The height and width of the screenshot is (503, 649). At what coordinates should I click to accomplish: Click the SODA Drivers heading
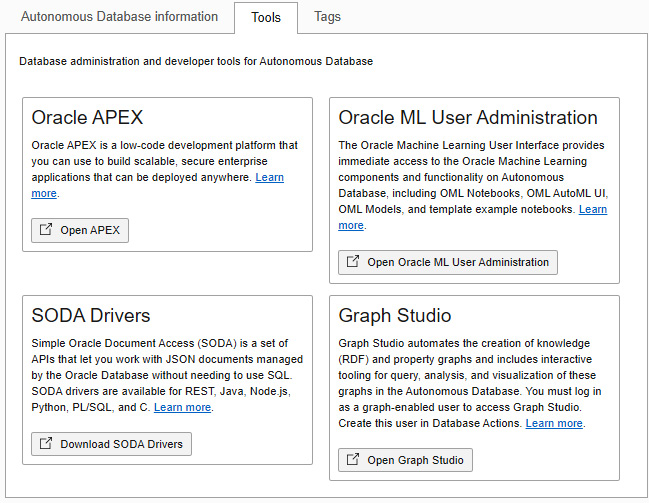pyautogui.click(x=91, y=315)
